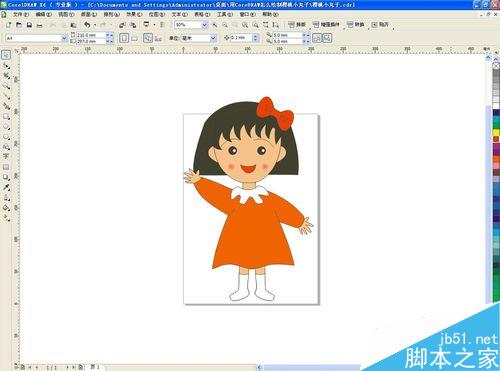
Task: Open the Arrange menu
Action: tap(112, 14)
